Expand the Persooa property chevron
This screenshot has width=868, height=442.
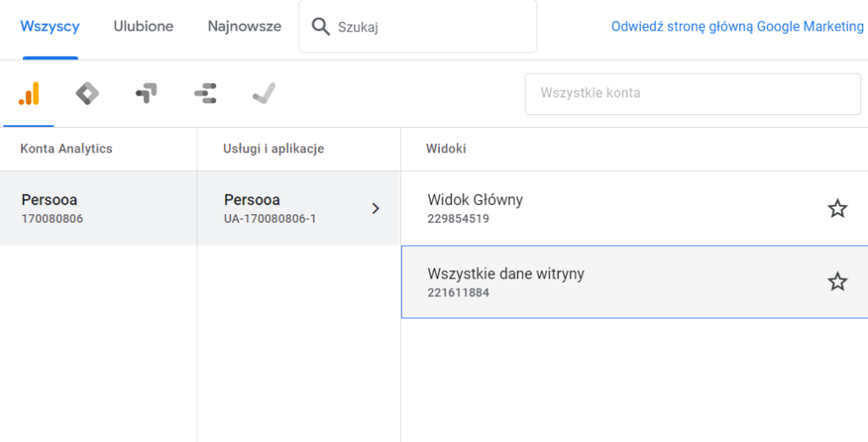pyautogui.click(x=376, y=208)
